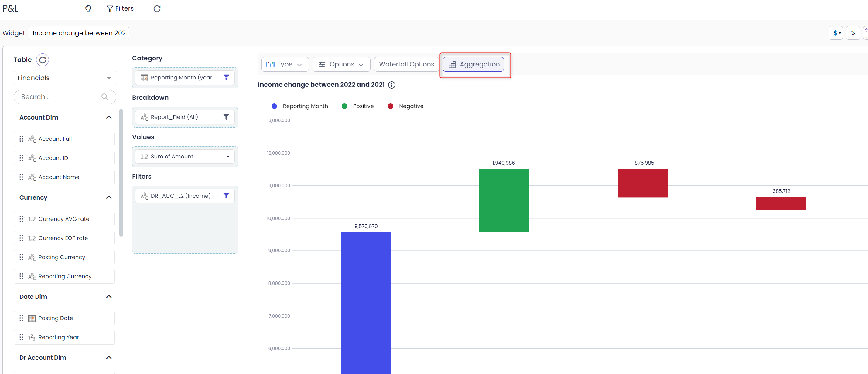The image size is (868, 374).
Task: Toggle the Reporting Month legend series
Action: (299, 106)
